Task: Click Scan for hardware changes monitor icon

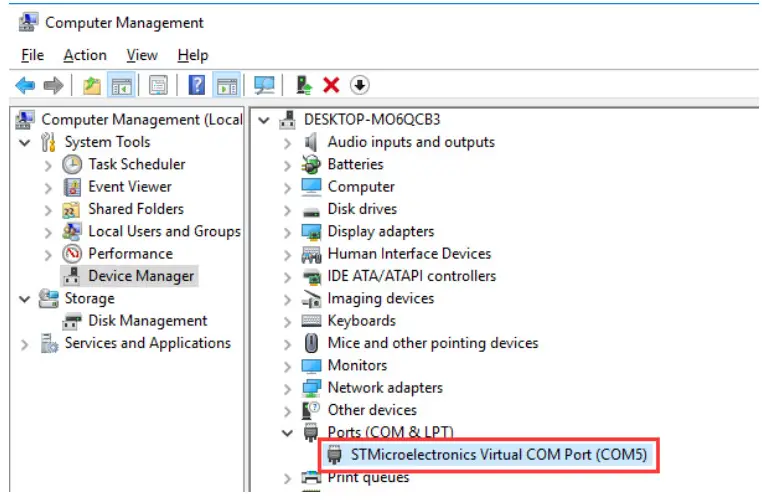Action: (264, 86)
